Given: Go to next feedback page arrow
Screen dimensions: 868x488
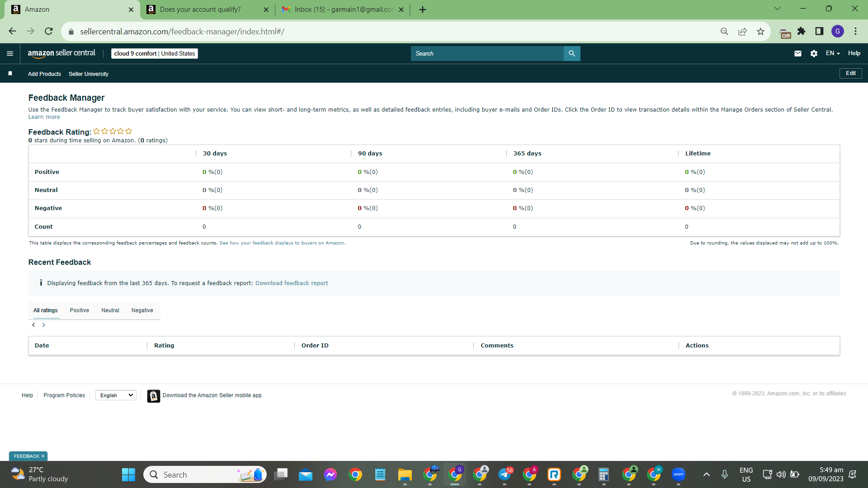Looking at the screenshot, I should (44, 325).
